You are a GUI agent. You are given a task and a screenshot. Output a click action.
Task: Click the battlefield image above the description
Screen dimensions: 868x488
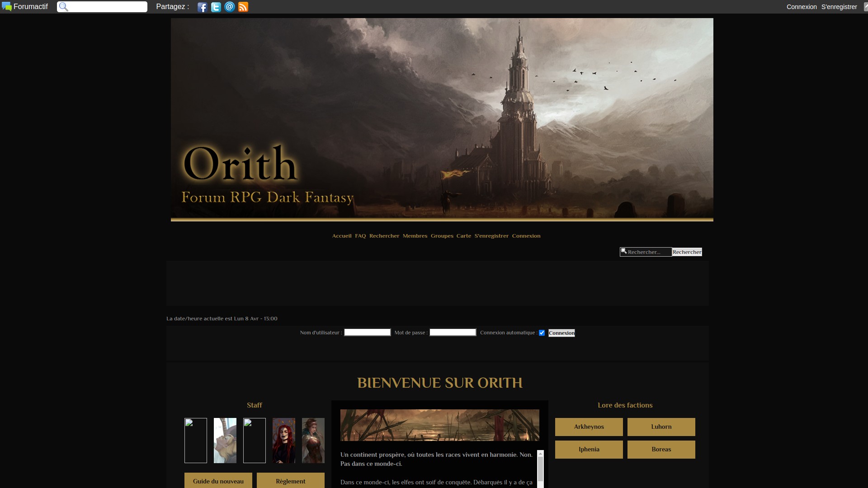440,425
